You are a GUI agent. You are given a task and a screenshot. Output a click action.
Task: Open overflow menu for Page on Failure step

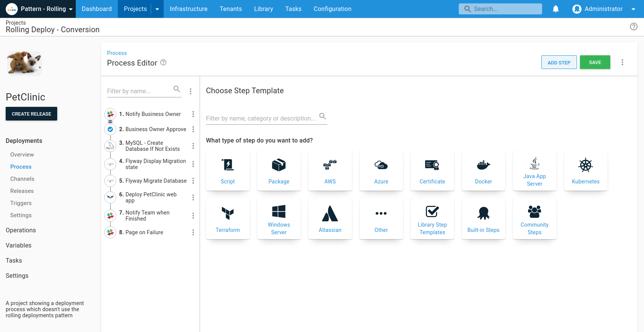tap(193, 232)
